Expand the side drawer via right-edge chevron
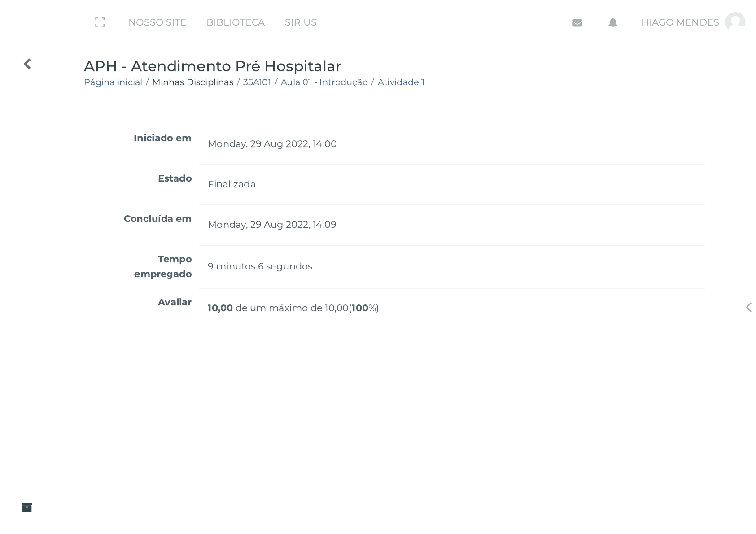The height and width of the screenshot is (534, 756). [748, 307]
